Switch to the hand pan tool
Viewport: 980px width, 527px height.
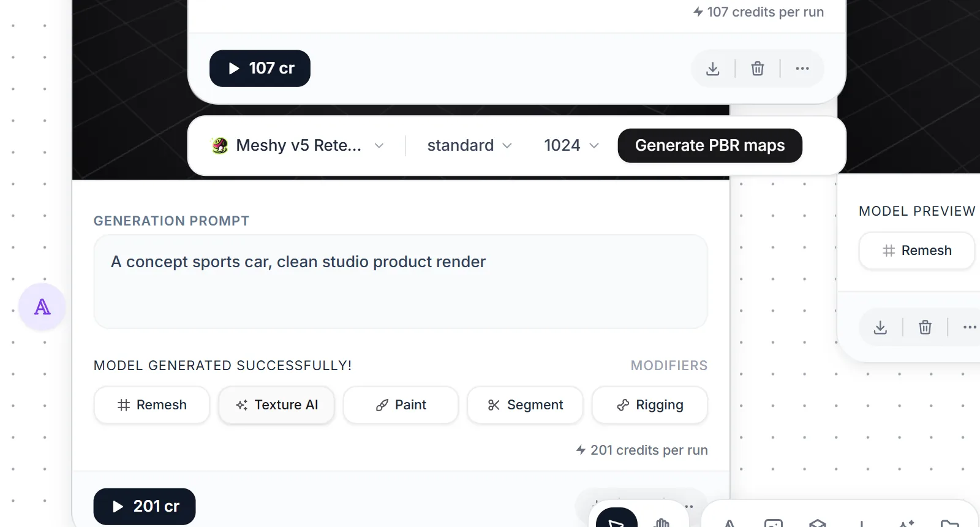(661, 523)
